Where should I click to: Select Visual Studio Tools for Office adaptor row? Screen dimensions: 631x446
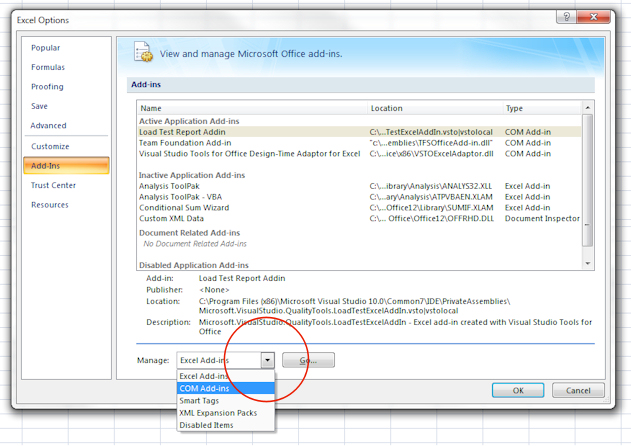coord(359,154)
